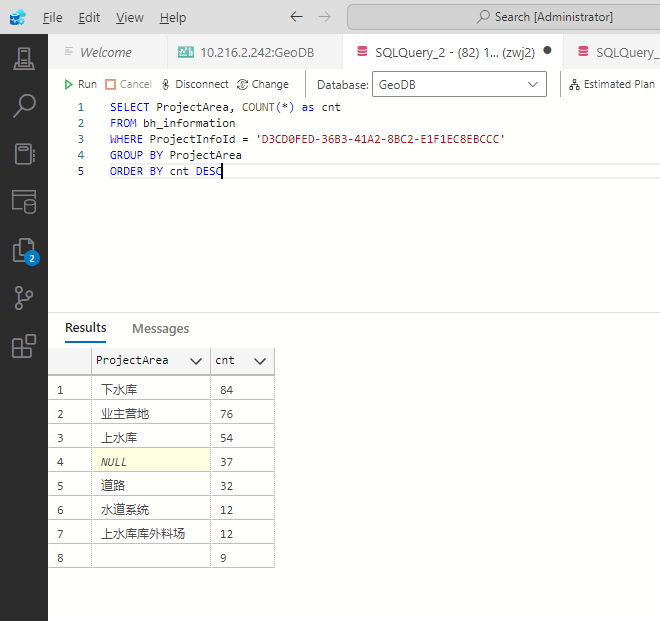
Task: Open the Search view in the sidebar
Action: click(23, 105)
